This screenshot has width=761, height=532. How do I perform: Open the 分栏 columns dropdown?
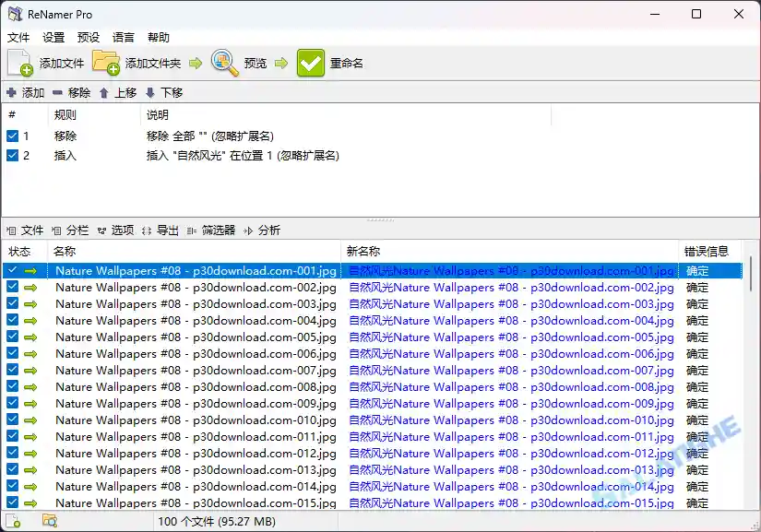point(71,230)
